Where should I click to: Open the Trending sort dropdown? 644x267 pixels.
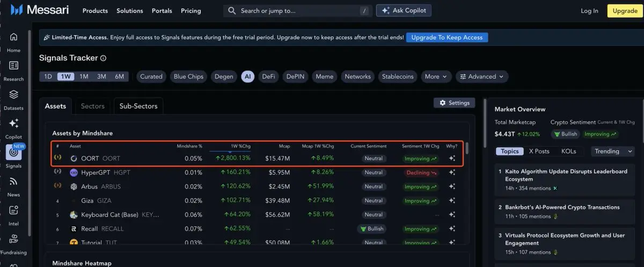613,151
